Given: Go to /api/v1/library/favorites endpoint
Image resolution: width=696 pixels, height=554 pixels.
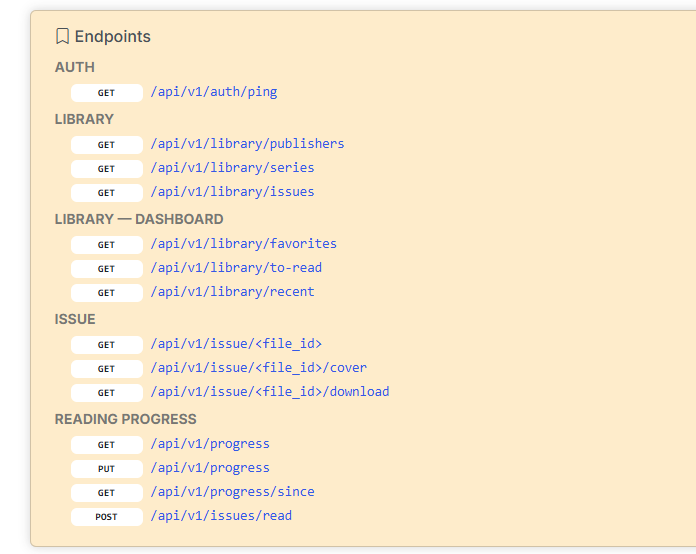Looking at the screenshot, I should coord(244,244).
